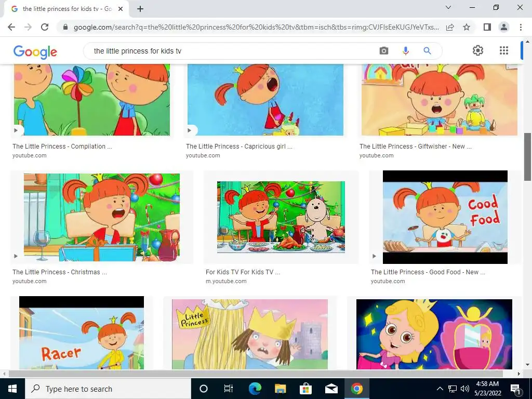The image size is (532, 399).
Task: Show hidden system tray icons
Action: (x=440, y=389)
